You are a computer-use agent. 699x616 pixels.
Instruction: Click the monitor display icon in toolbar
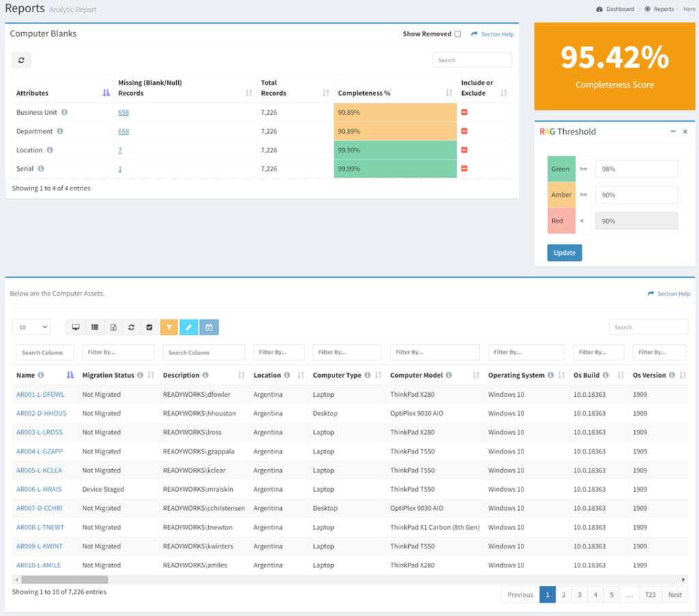point(75,327)
